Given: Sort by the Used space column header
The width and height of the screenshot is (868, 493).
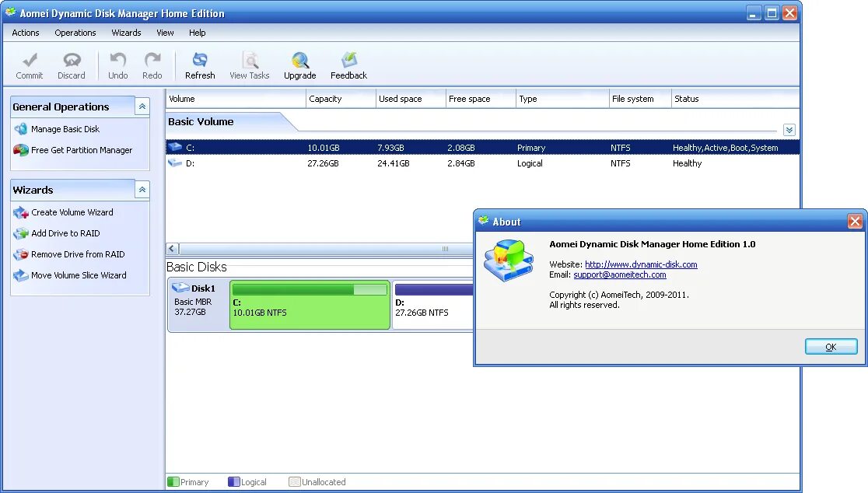Looking at the screenshot, I should tap(411, 99).
